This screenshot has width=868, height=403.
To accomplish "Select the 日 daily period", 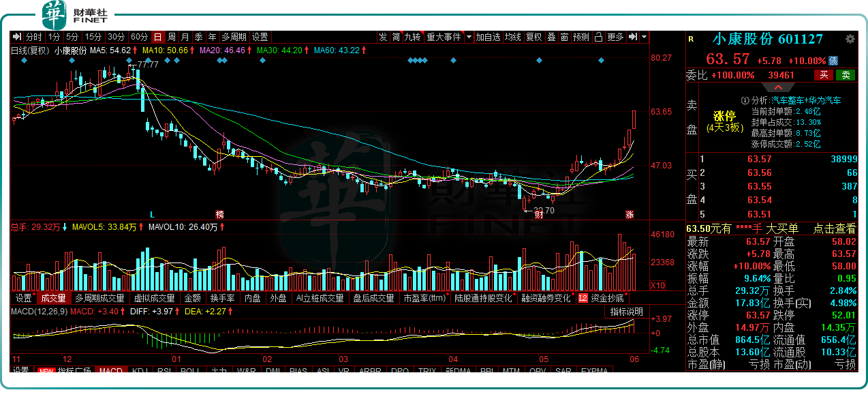I will coord(158,37).
